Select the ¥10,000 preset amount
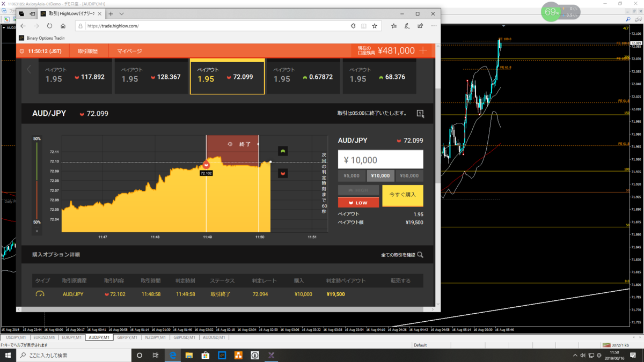 [x=380, y=176]
